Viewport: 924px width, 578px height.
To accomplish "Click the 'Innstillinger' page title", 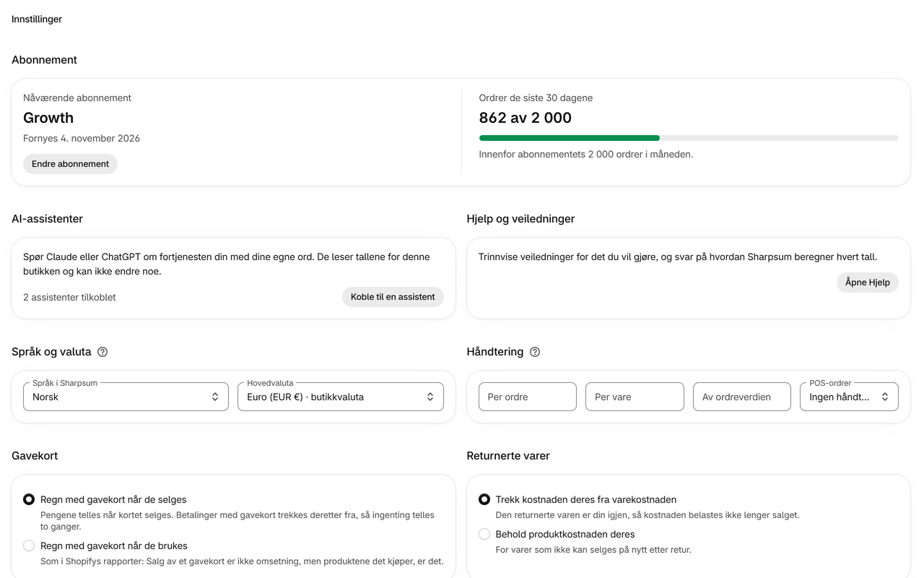I will [37, 20].
